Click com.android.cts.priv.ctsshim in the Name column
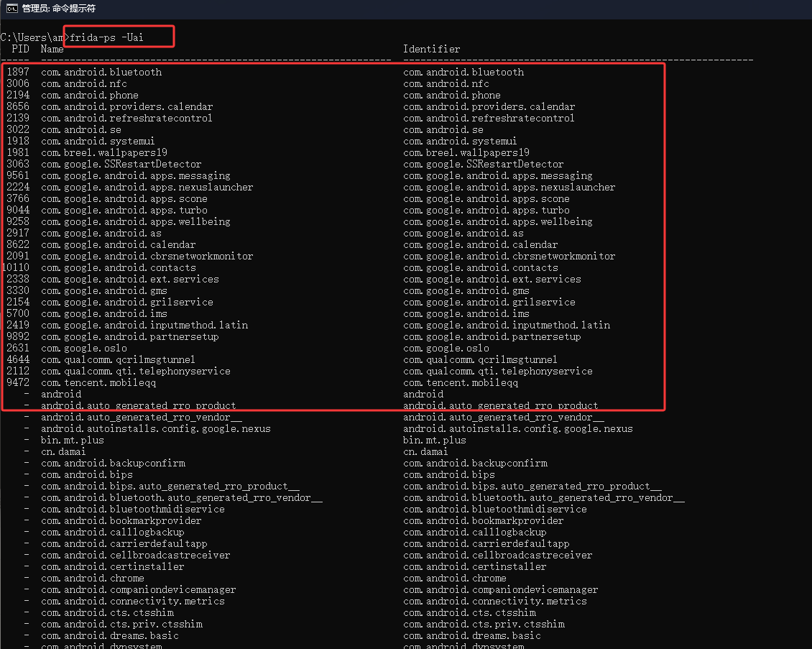The image size is (812, 649). 121,624
